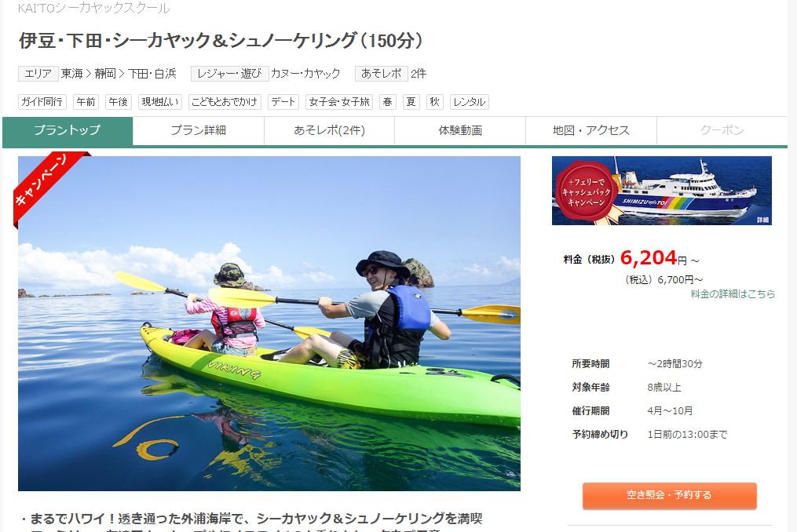Viewport: 797px width, 532px height.
Task: Click the カヌー・カヤック category link
Action: pyautogui.click(x=305, y=74)
